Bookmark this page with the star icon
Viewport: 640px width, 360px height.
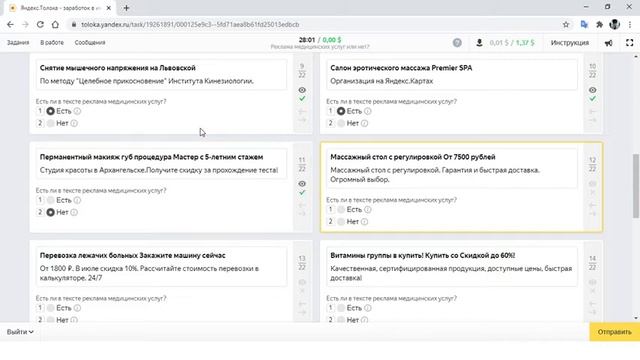click(x=566, y=24)
